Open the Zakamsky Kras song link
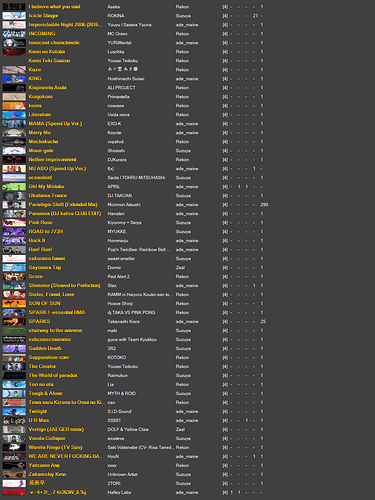The height and width of the screenshot is (500, 375). point(47,475)
